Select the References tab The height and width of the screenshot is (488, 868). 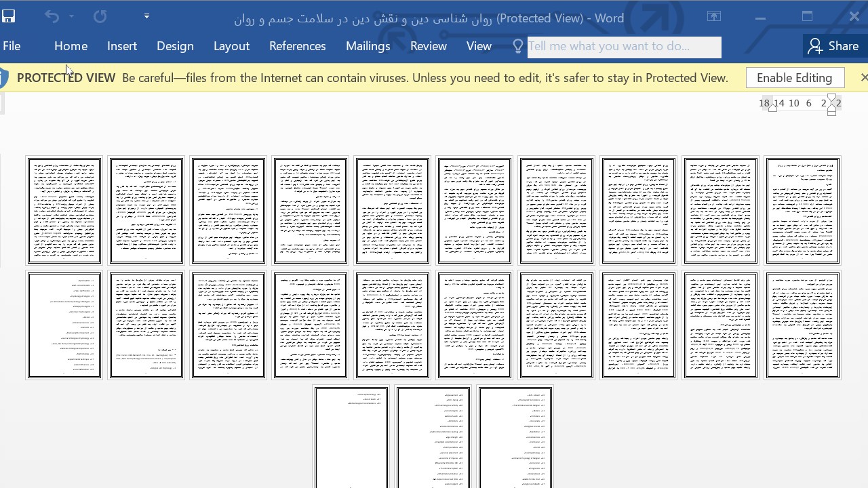tap(297, 46)
